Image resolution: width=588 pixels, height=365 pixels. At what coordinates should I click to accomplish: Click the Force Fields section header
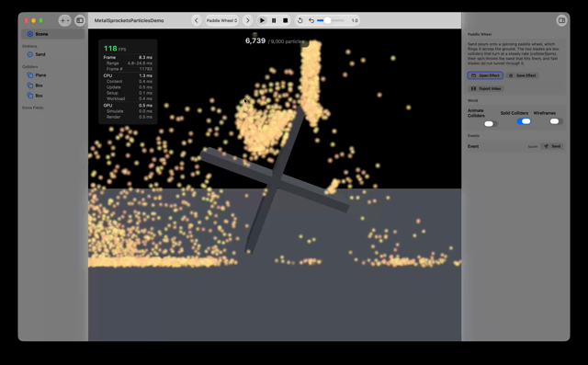[x=33, y=108]
